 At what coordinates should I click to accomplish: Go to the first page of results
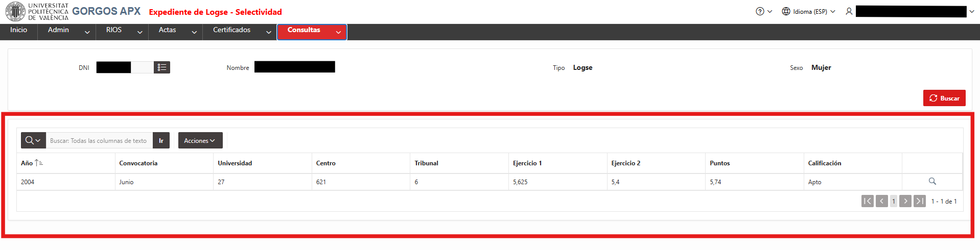click(867, 201)
